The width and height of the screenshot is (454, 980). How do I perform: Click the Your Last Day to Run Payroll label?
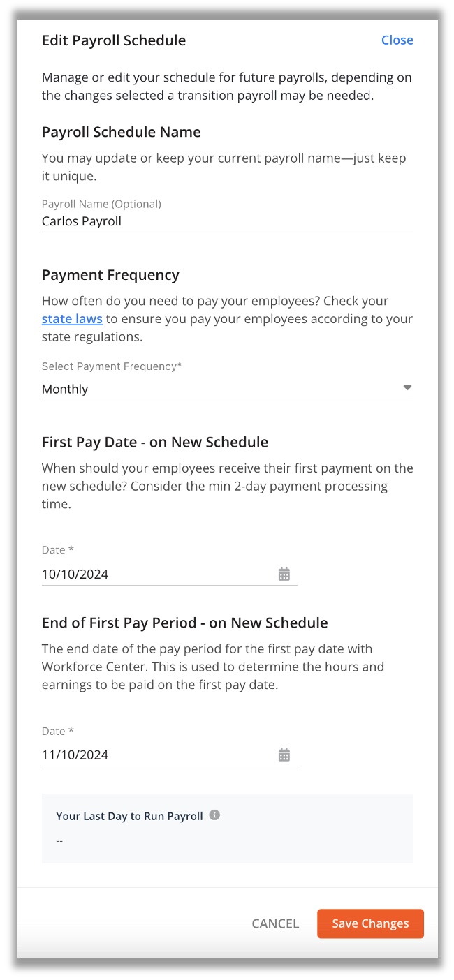[x=129, y=815]
